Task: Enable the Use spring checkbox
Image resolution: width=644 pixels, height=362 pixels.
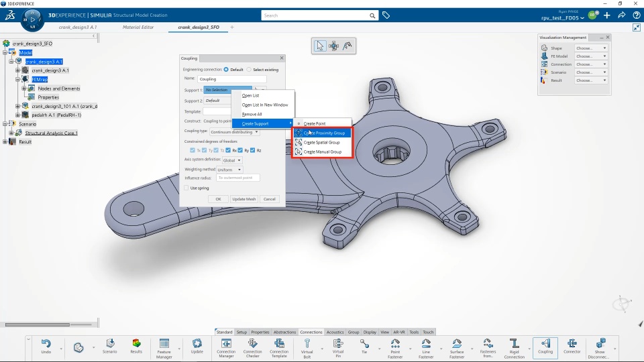Action: (x=186, y=188)
